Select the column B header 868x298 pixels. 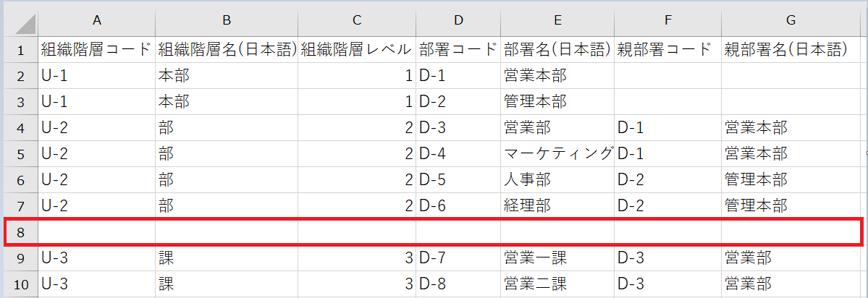tap(226, 22)
